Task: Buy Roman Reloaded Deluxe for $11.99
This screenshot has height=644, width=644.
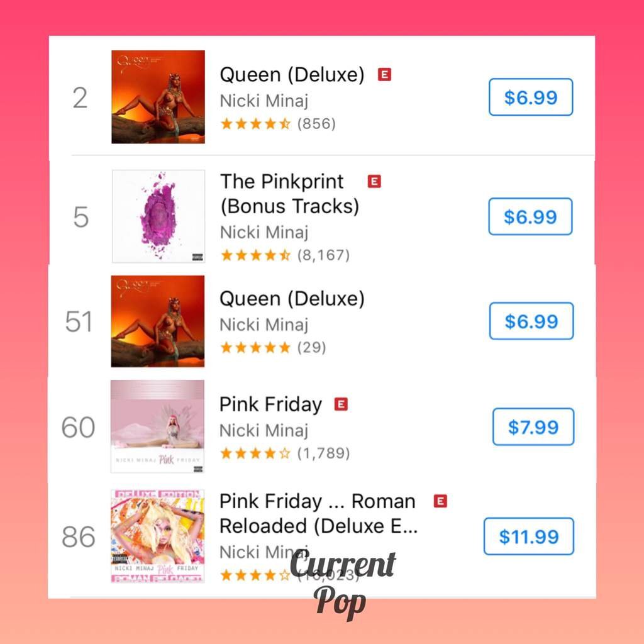Action: (528, 536)
